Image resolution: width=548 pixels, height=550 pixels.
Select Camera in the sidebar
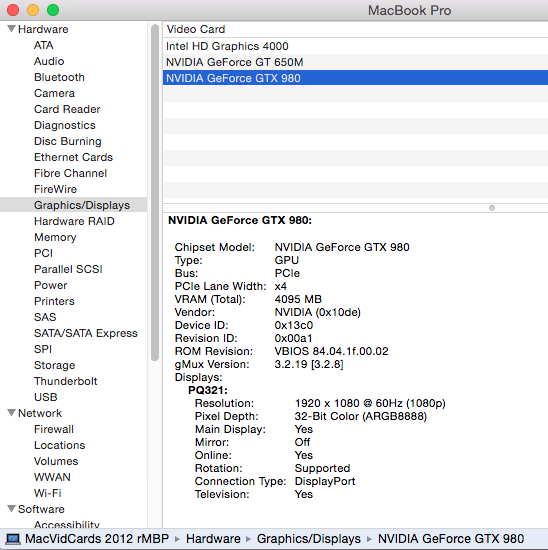point(54,93)
